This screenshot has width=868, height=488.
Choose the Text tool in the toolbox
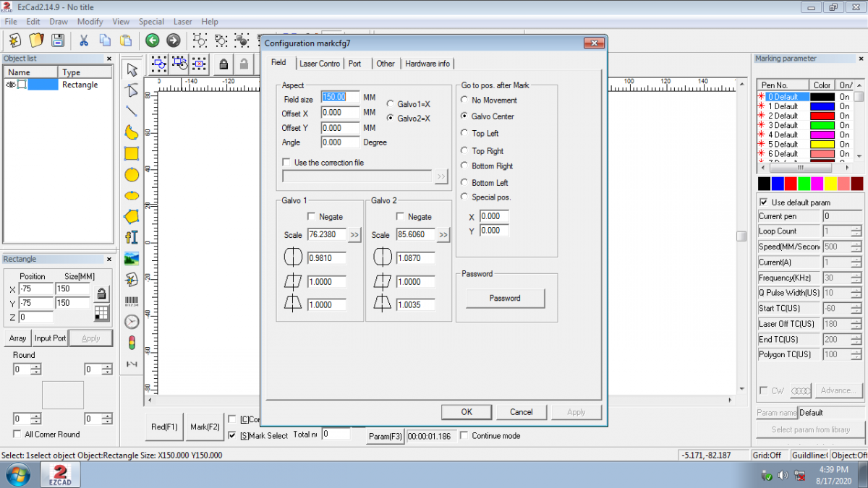tap(132, 236)
